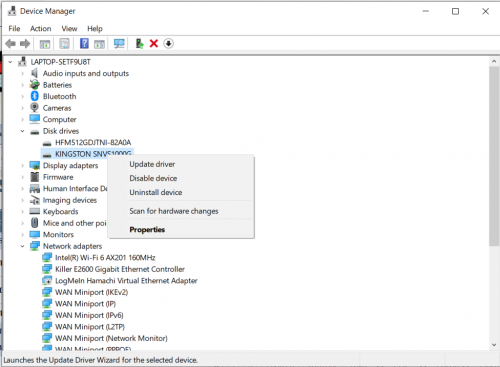This screenshot has width=500, height=367.
Task: Close the Device Manager window
Action: pos(485,11)
